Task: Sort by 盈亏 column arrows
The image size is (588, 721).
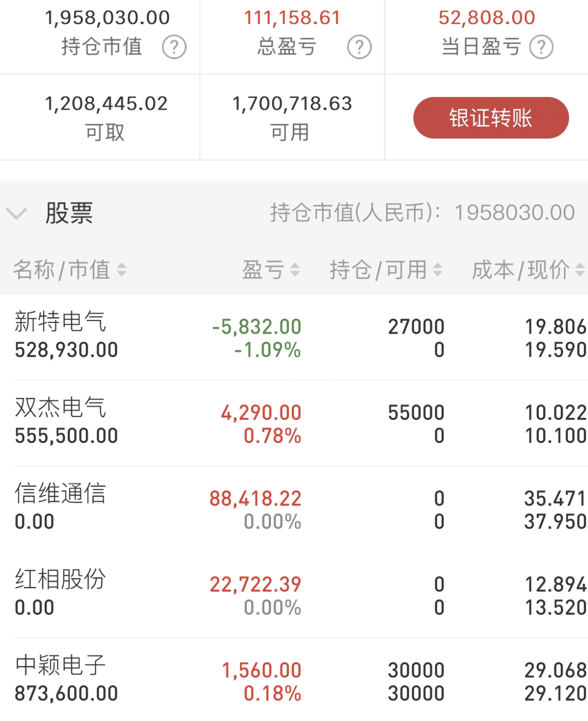Action: click(295, 270)
